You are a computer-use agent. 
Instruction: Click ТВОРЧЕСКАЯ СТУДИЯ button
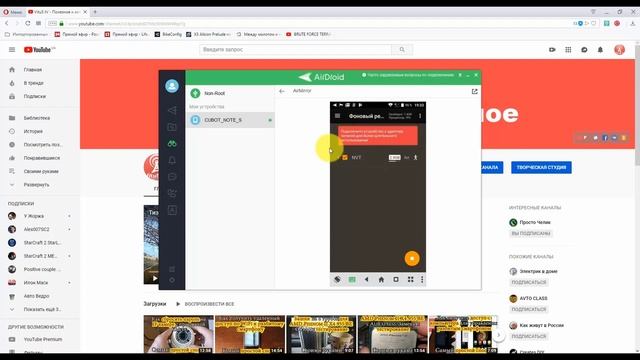(x=541, y=167)
